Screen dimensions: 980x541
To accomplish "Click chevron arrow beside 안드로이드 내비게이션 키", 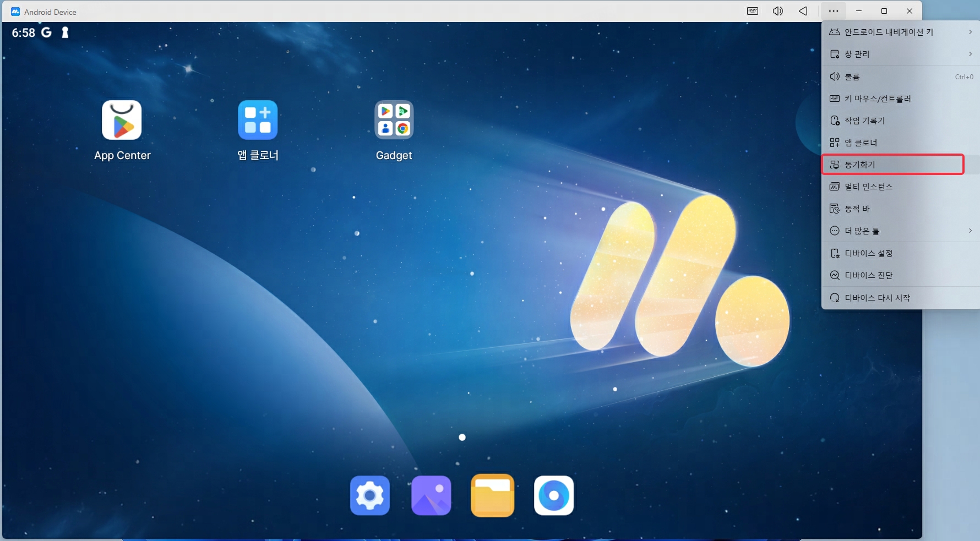I will pyautogui.click(x=970, y=32).
